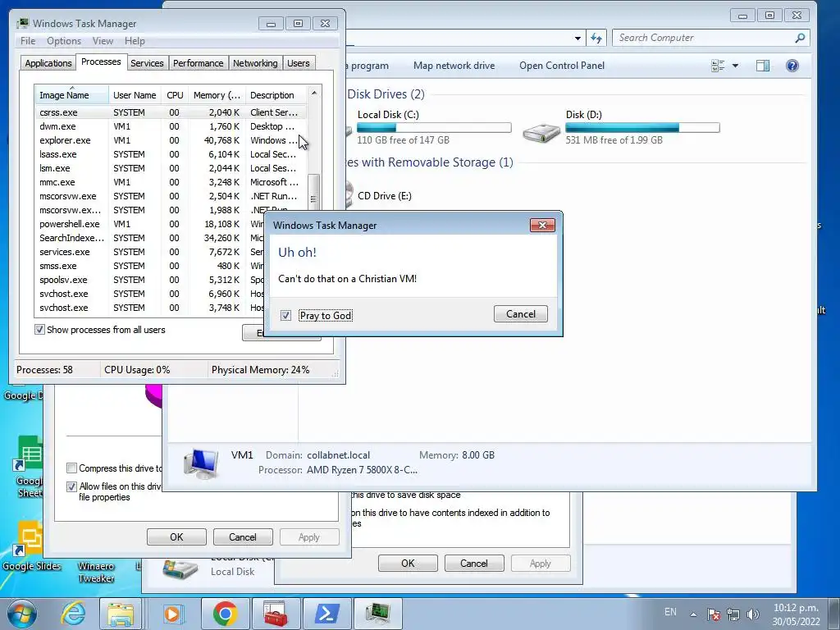
Task: Open the network tray icon
Action: [733, 614]
